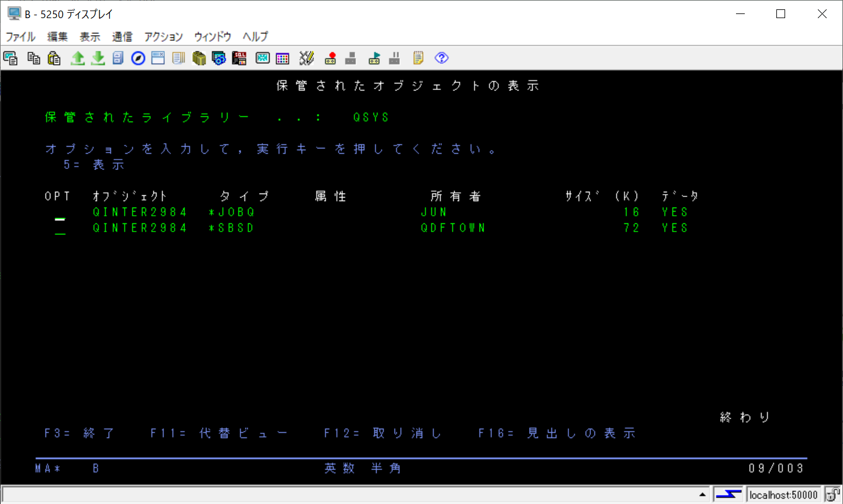The width and height of the screenshot is (843, 504).
Task: Click the blue compass toolbar icon
Action: [x=138, y=58]
